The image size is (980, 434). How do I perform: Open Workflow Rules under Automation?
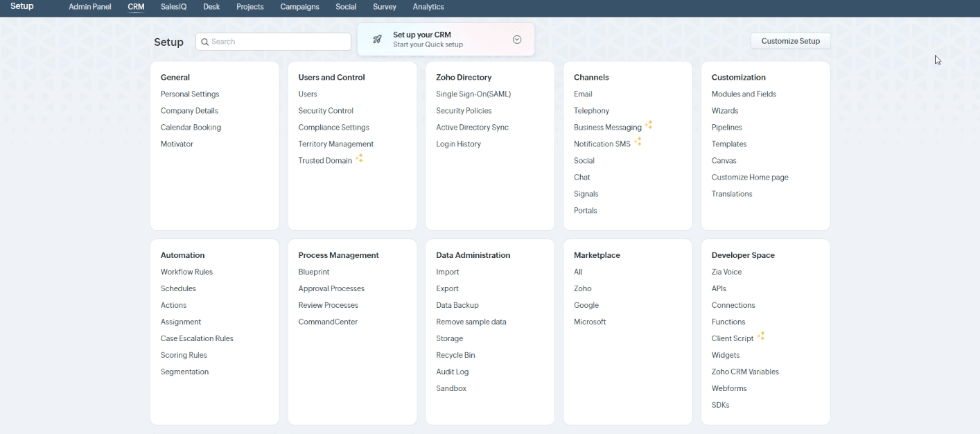[185, 271]
